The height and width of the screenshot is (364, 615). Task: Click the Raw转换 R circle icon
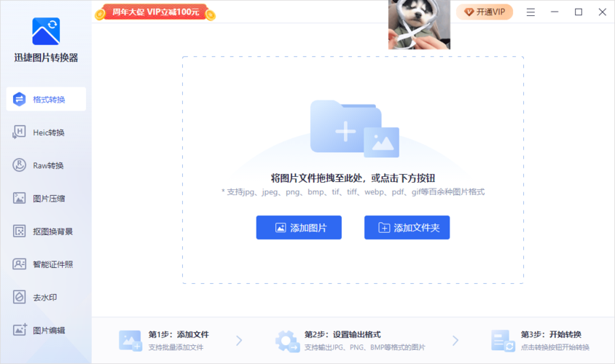point(19,165)
